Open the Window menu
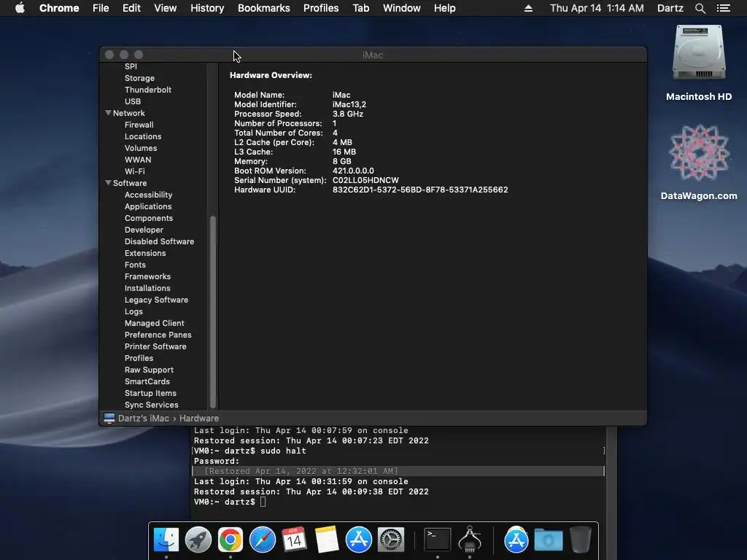The height and width of the screenshot is (560, 747). click(x=402, y=8)
